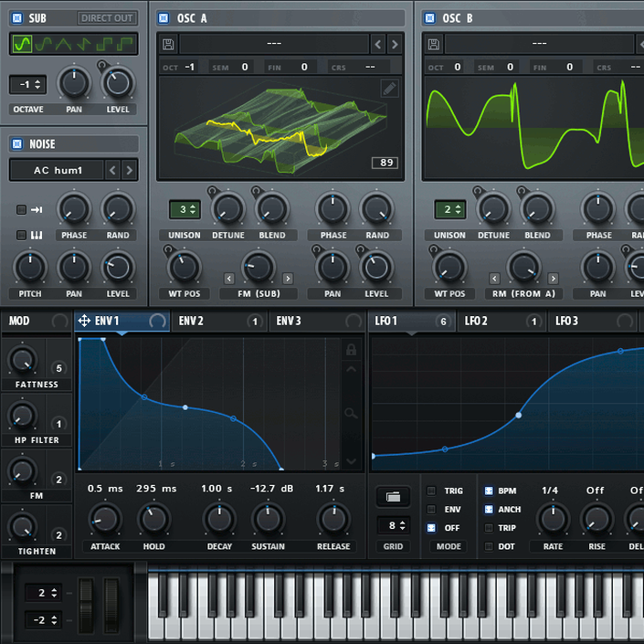Select next OSC A warp mode
Image resolution: width=644 pixels, height=644 pixels.
click(x=288, y=279)
